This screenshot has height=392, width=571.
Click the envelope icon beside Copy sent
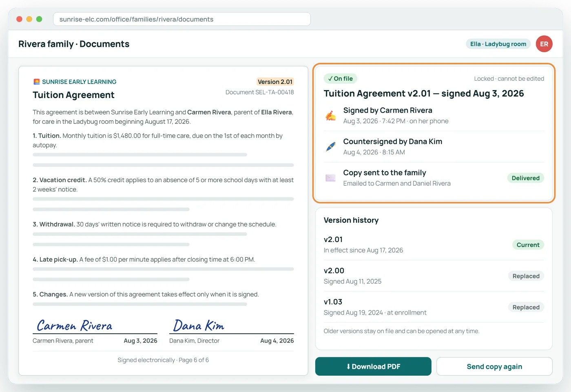coord(331,178)
